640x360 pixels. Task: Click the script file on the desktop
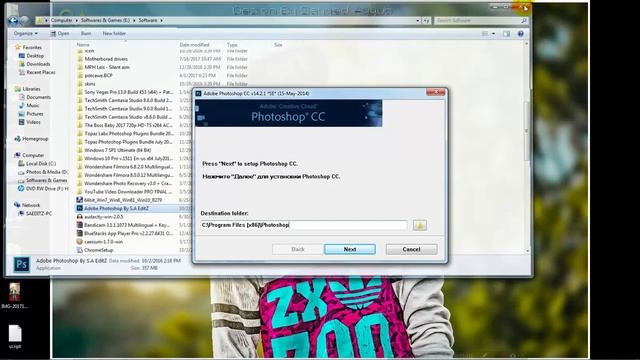pyautogui.click(x=15, y=337)
